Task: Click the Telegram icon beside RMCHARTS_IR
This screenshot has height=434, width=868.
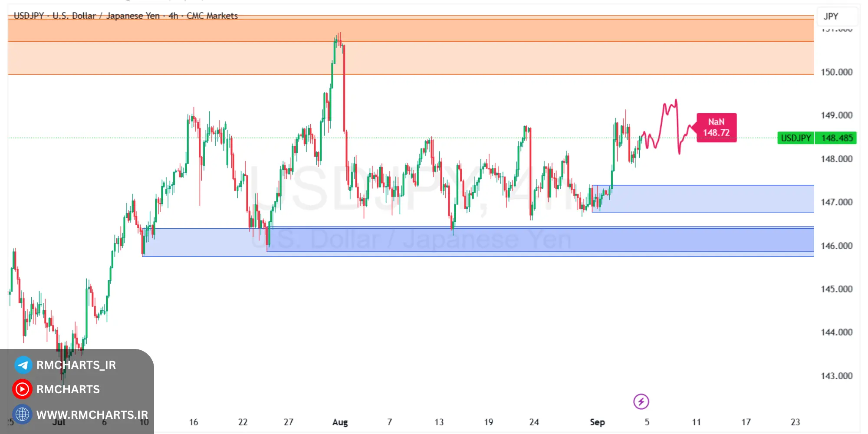Action: [23, 365]
